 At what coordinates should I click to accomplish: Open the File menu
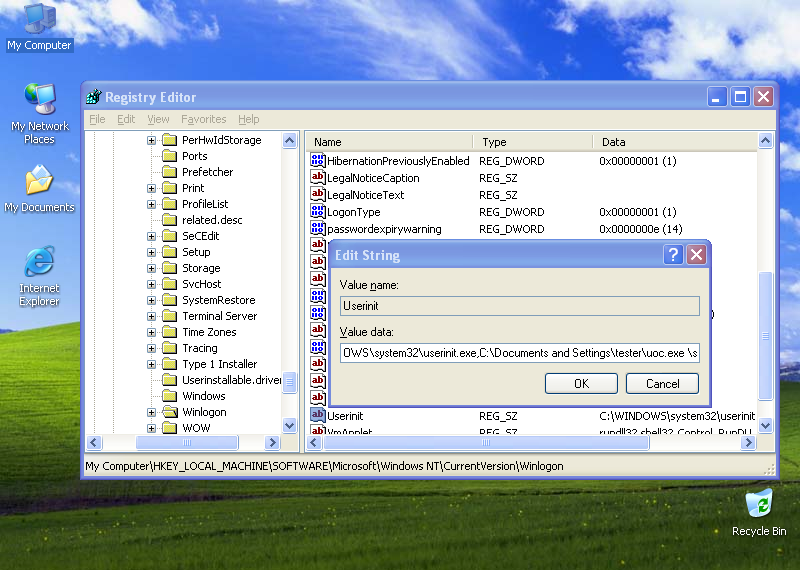point(97,119)
